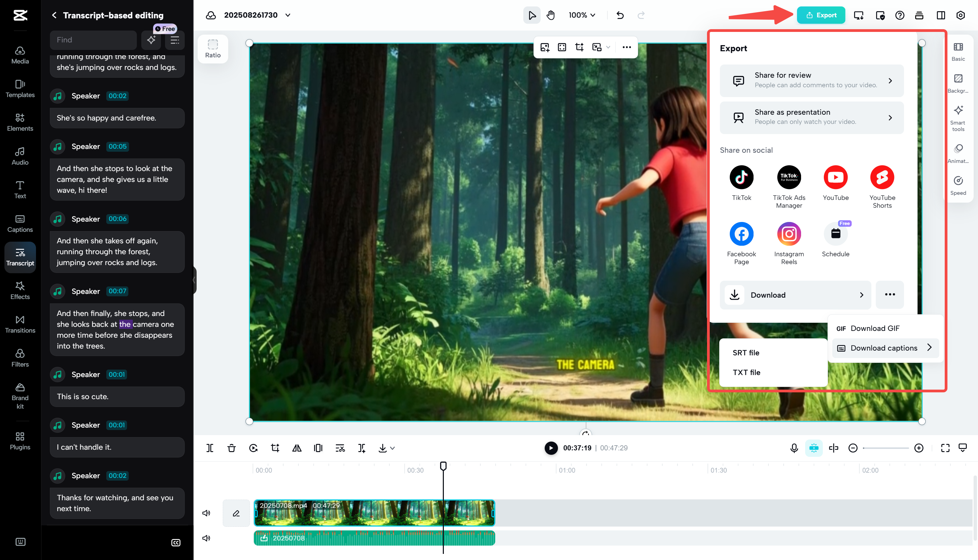The height and width of the screenshot is (560, 978).
Task: Click the microphone record voiceover icon
Action: 794,448
